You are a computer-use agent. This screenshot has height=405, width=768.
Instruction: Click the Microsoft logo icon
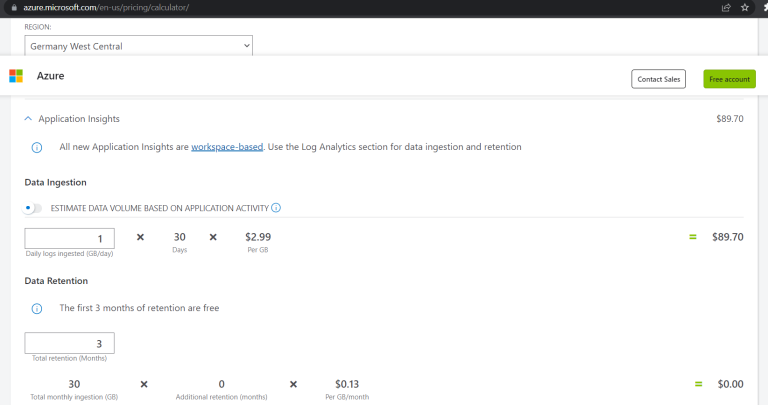(16, 76)
